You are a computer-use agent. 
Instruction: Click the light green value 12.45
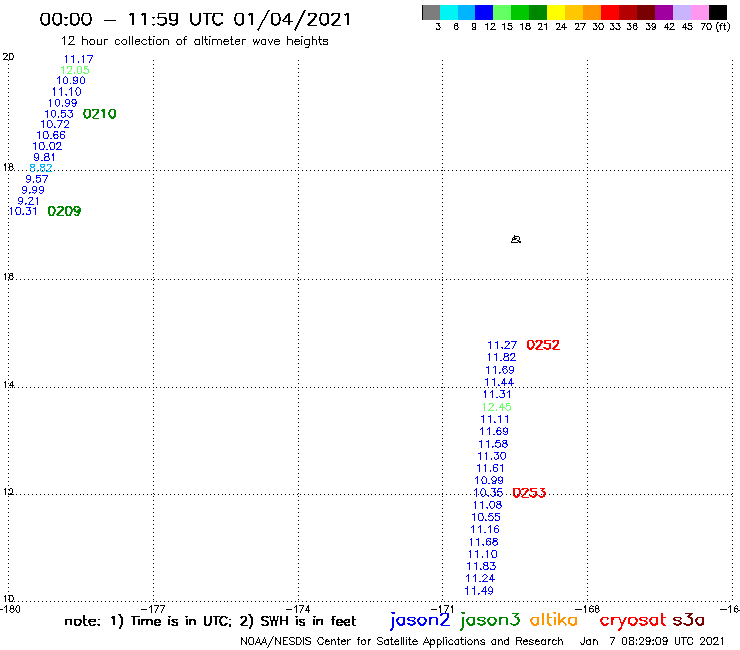point(496,407)
